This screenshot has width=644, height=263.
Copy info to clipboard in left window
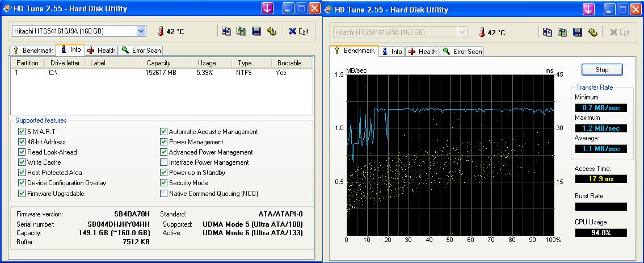(x=226, y=31)
